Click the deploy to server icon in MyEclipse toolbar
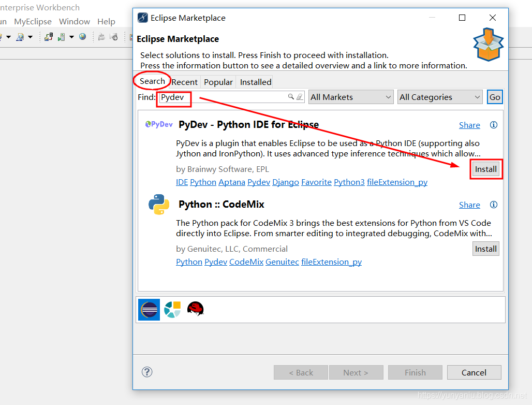532x405 pixels. click(49, 37)
